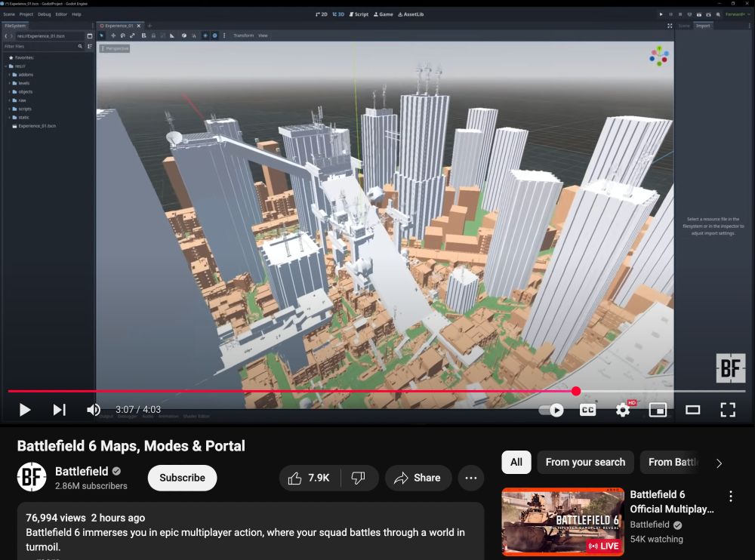This screenshot has height=560, width=755.
Task: Activate Scale Mode tool
Action: [x=132, y=35]
